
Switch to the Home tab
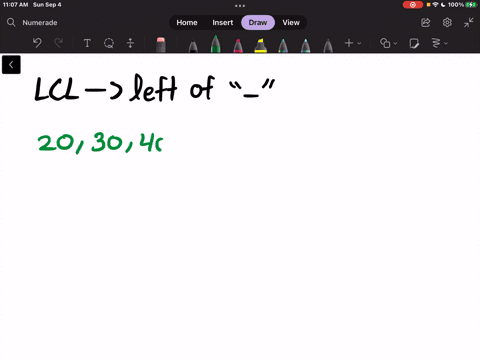click(187, 22)
